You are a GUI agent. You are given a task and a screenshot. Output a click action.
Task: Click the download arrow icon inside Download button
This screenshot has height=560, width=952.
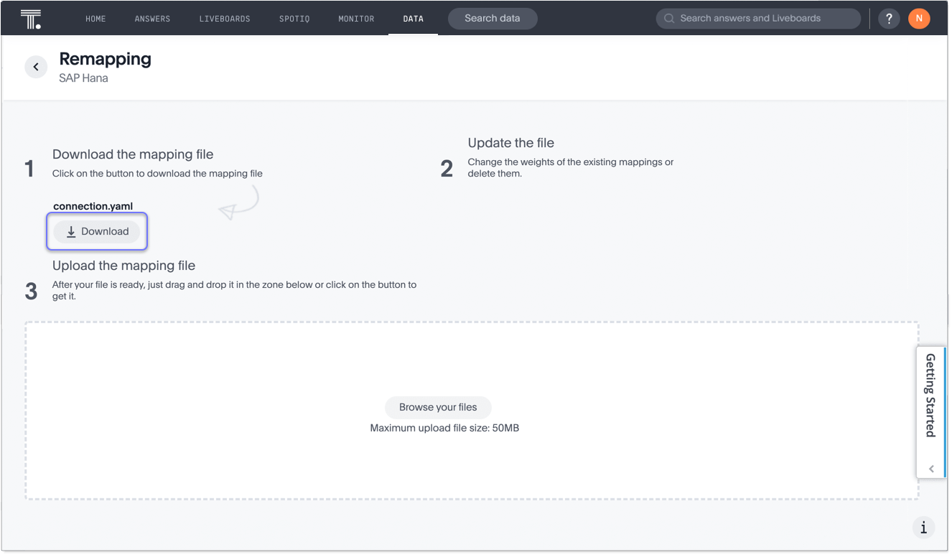click(x=71, y=231)
